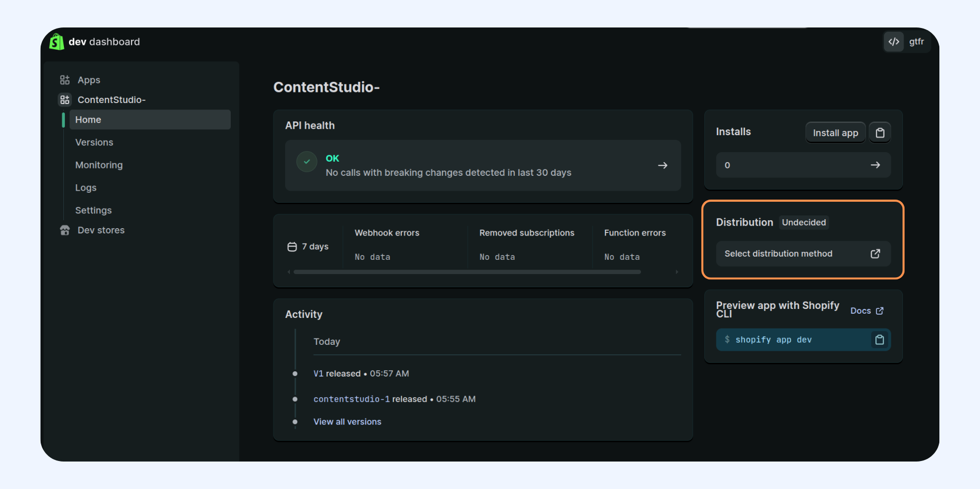Click the code brackets icon near gtfr

[893, 42]
